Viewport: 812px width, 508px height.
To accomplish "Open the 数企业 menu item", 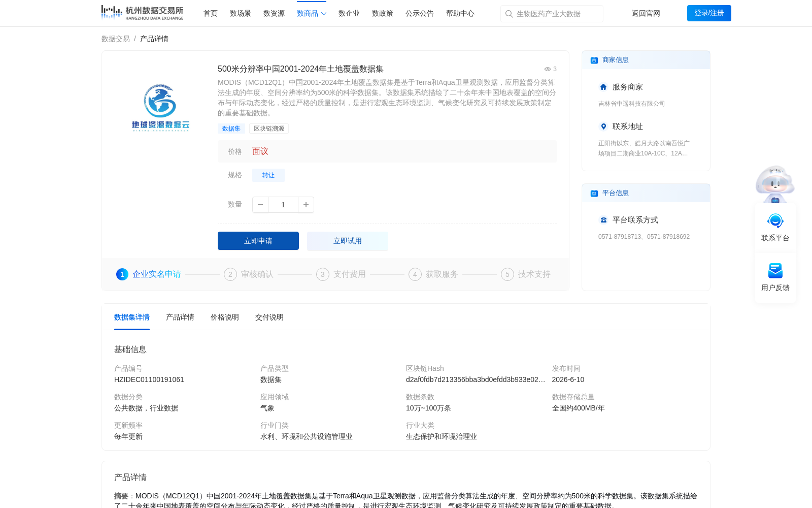I will (x=349, y=13).
